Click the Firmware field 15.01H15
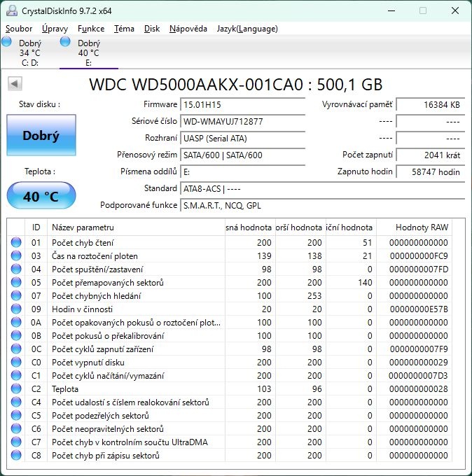 [243, 105]
